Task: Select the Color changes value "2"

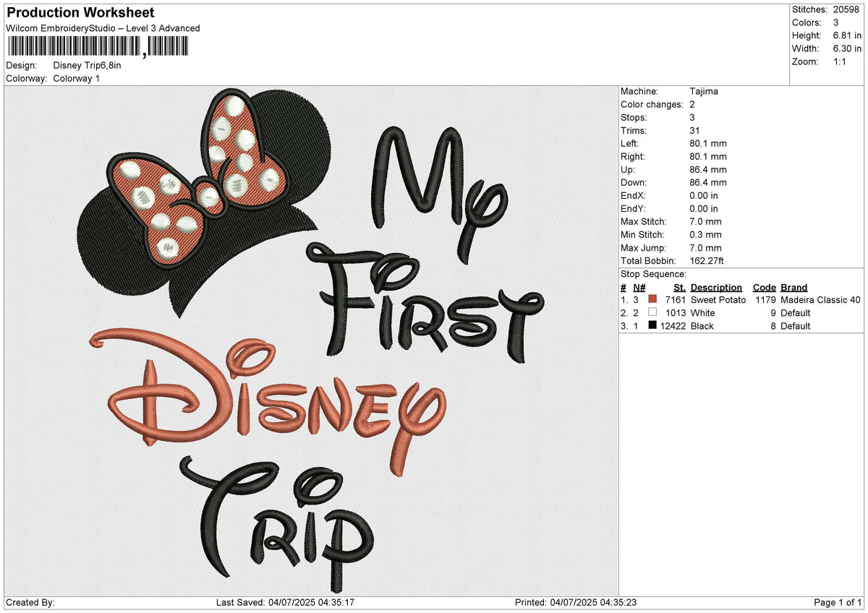Action: pyautogui.click(x=693, y=104)
